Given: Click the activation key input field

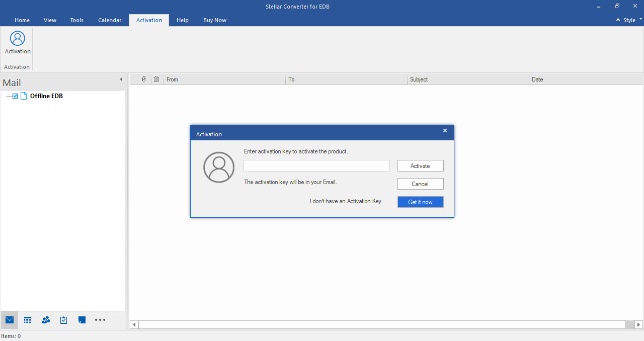Looking at the screenshot, I should coord(316,166).
